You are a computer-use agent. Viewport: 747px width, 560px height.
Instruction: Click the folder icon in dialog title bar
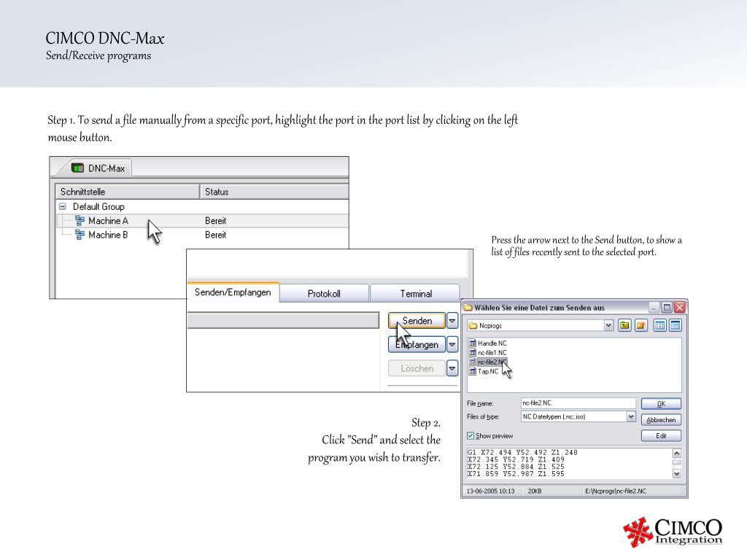click(468, 308)
